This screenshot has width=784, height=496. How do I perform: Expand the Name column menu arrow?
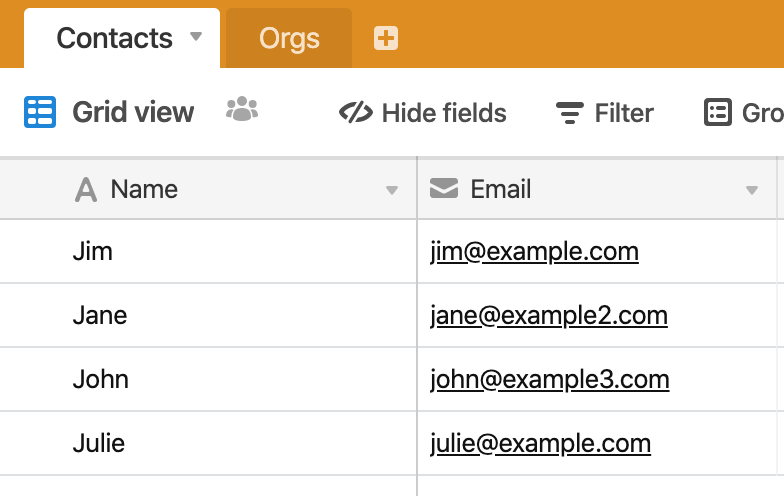(392, 190)
